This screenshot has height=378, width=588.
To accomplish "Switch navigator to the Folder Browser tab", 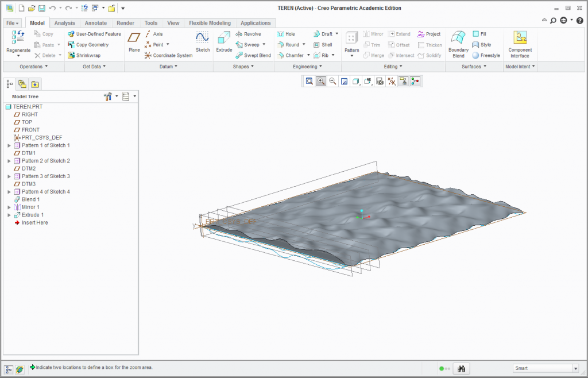I will coord(22,84).
